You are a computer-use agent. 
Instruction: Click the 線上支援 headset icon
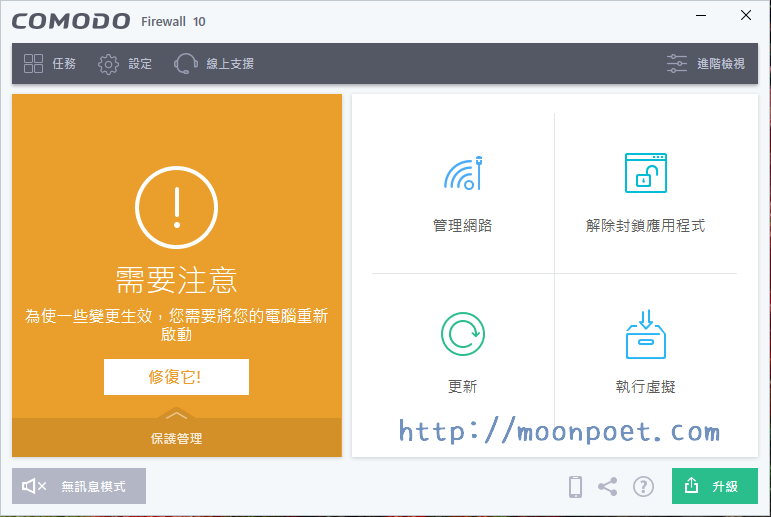tap(185, 63)
